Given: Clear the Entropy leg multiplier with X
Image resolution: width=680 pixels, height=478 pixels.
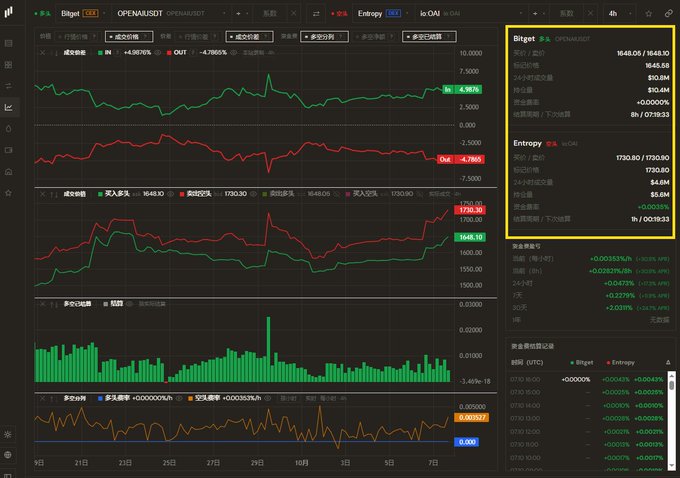Looking at the screenshot, I should (590, 13).
